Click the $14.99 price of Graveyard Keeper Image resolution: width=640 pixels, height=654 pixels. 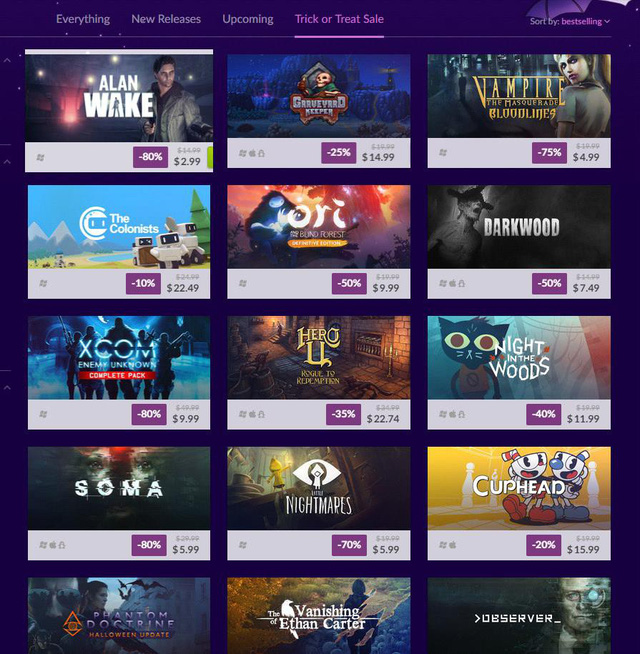point(378,157)
